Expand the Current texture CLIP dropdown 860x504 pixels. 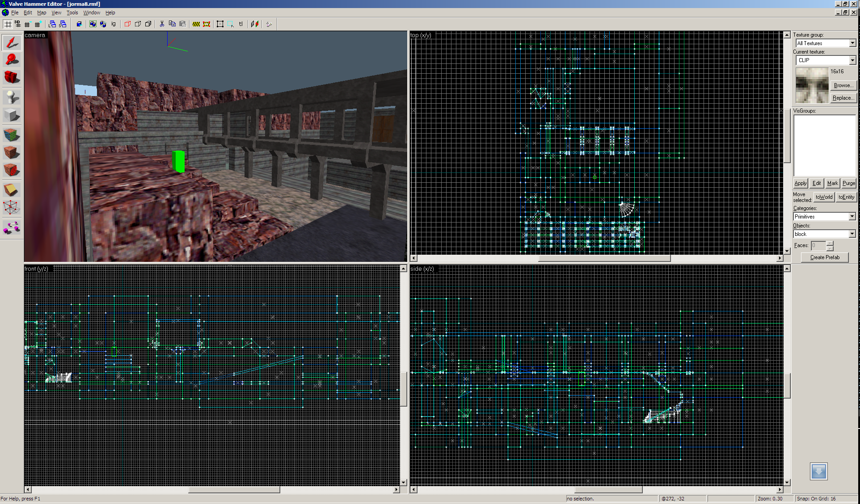pos(852,60)
